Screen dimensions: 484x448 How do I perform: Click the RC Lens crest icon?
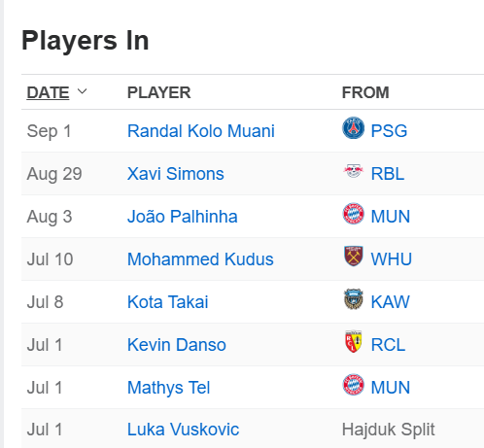(353, 341)
